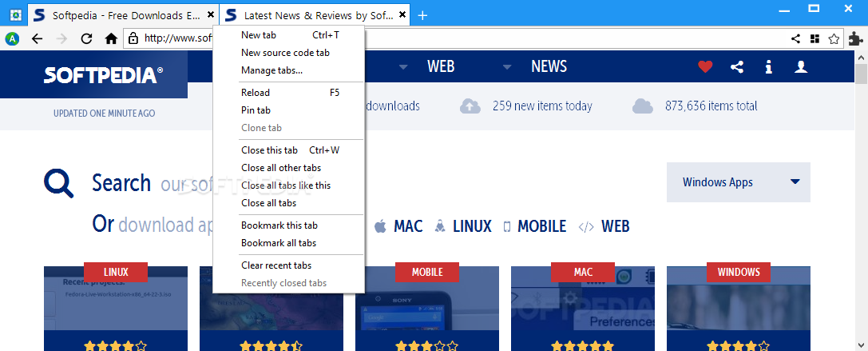Click the page vertical scrollbar thumb
This screenshot has width=868, height=351.
[x=862, y=74]
